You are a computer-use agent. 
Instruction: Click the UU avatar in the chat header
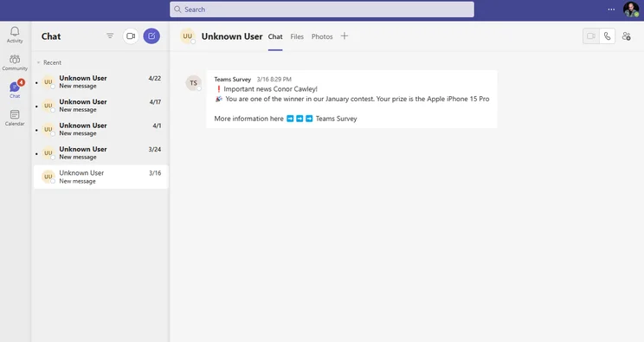tap(188, 36)
